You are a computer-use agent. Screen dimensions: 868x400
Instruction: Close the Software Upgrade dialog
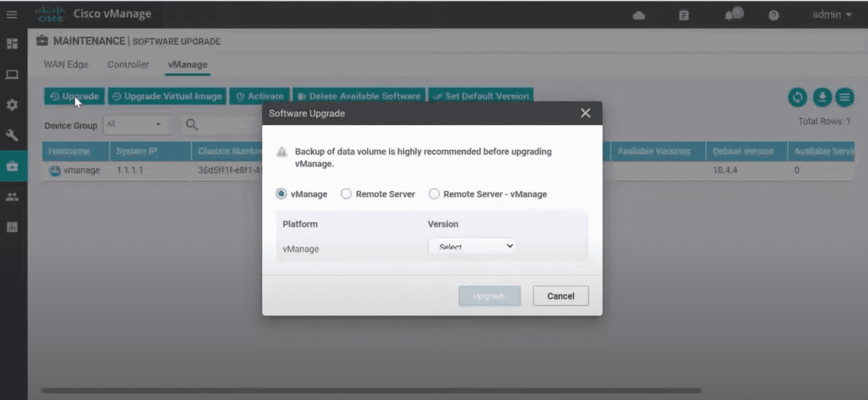(x=585, y=113)
